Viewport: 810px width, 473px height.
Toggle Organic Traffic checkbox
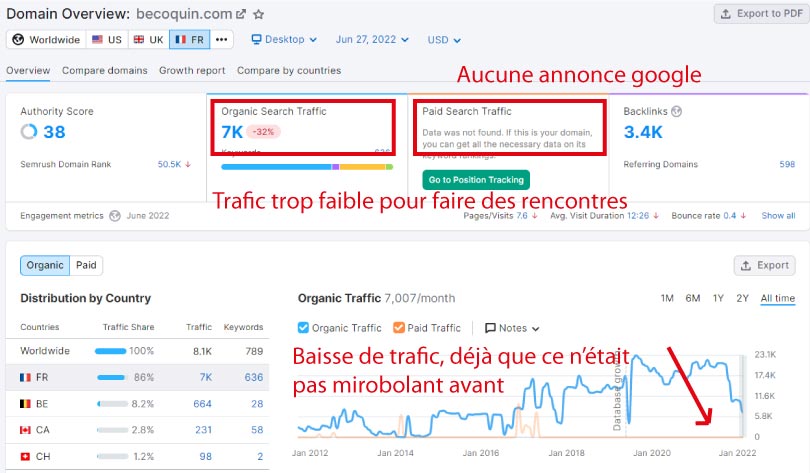point(303,327)
